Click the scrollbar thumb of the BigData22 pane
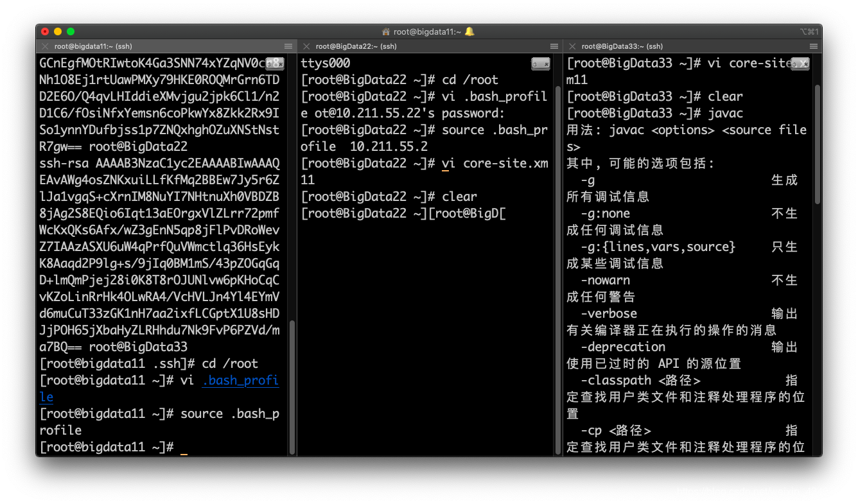Screen dimensions: 858x504 pyautogui.click(x=558, y=270)
